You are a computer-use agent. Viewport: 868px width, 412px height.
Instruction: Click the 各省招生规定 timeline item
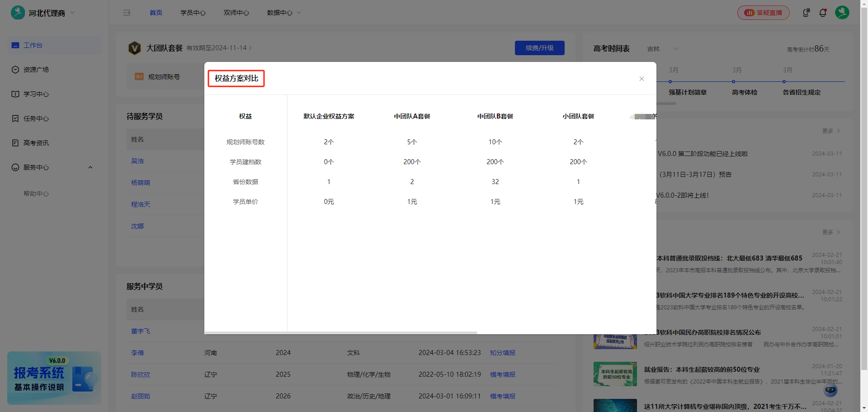coord(802,92)
